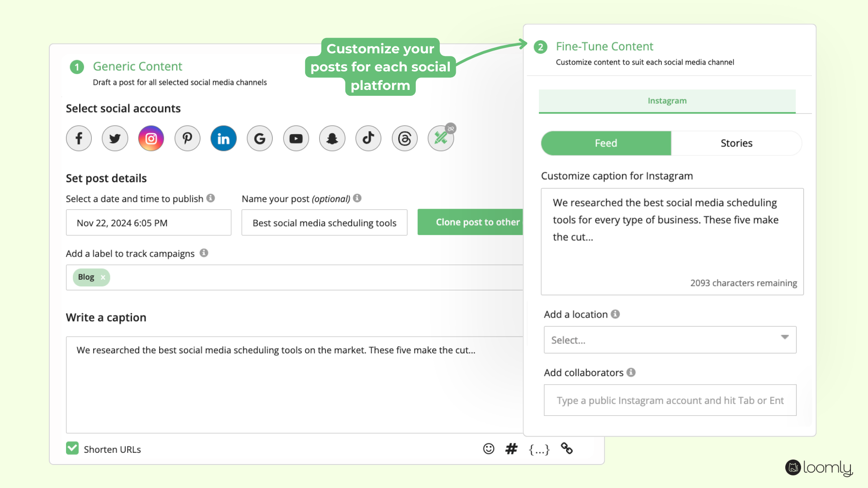Click the hashtag icon in caption toolbar

pyautogui.click(x=510, y=449)
